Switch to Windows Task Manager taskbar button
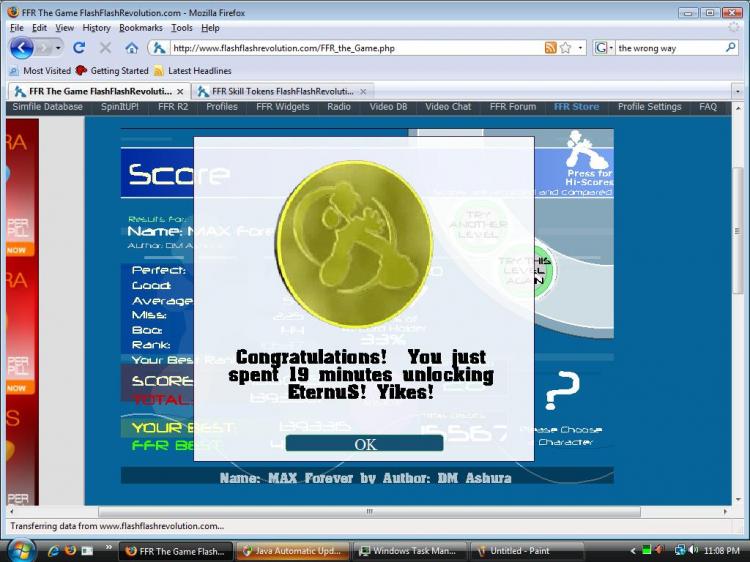Viewport: 750px width, 562px height. coord(409,551)
